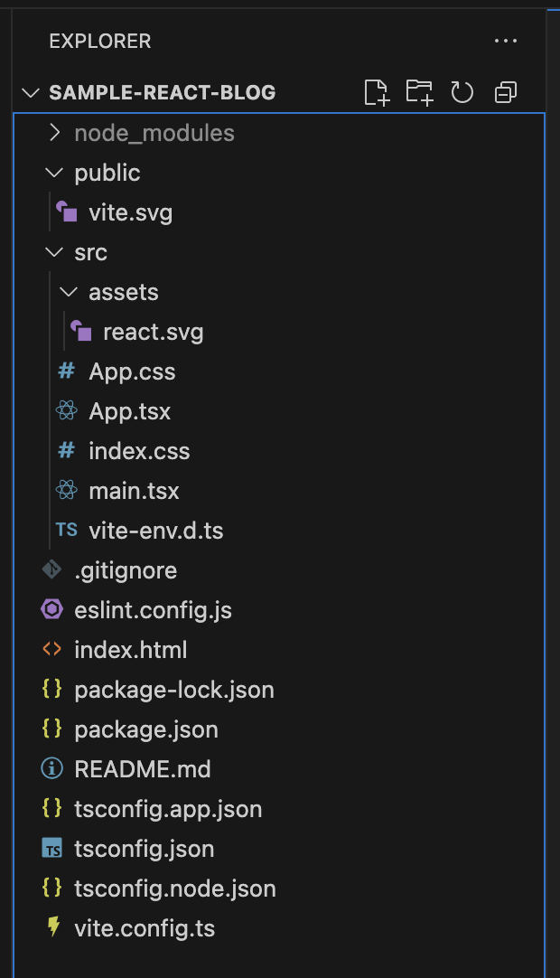Open main.tsx in the editor
The width and height of the screenshot is (560, 978).
pos(134,491)
